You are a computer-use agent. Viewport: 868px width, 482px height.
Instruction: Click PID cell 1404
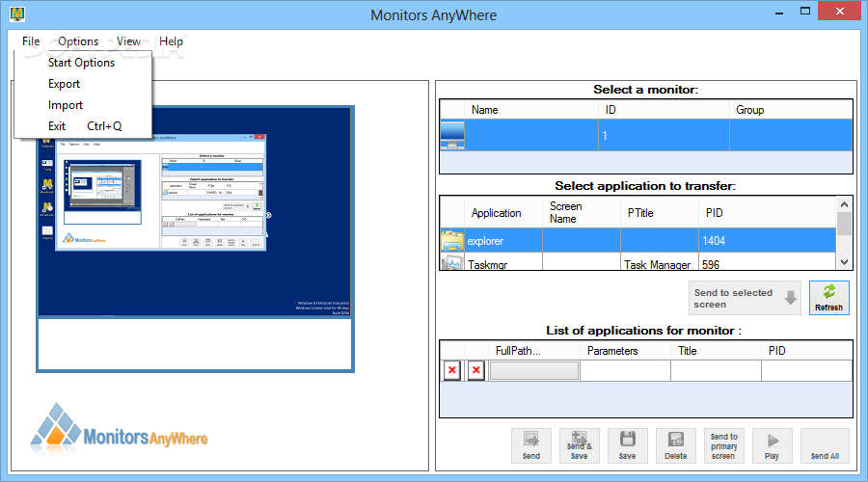pyautogui.click(x=767, y=241)
